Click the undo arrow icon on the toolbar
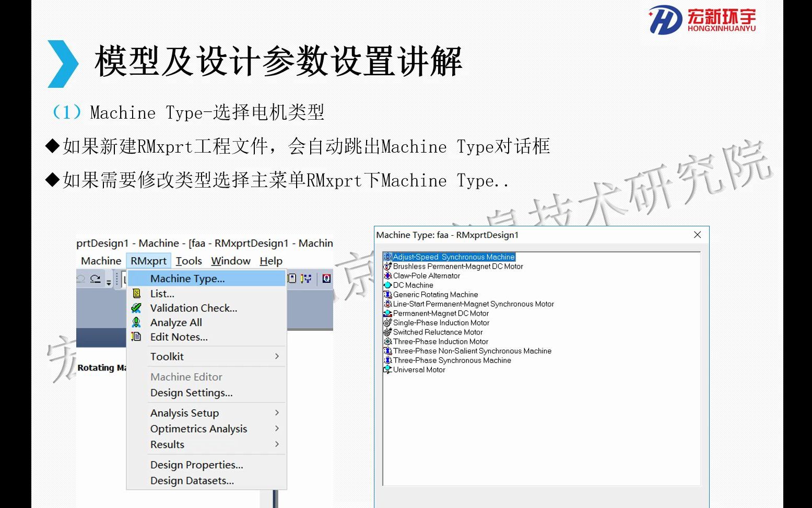The height and width of the screenshot is (508, 812). coord(80,278)
